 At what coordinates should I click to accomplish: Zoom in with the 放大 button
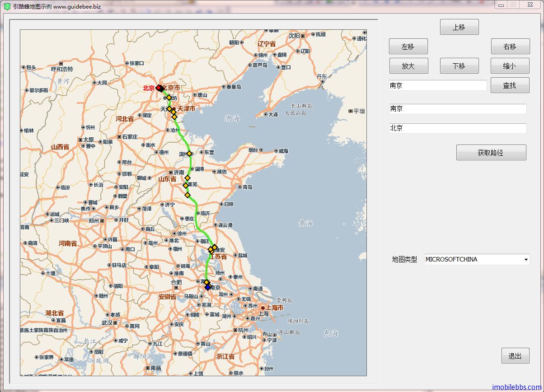pos(408,66)
